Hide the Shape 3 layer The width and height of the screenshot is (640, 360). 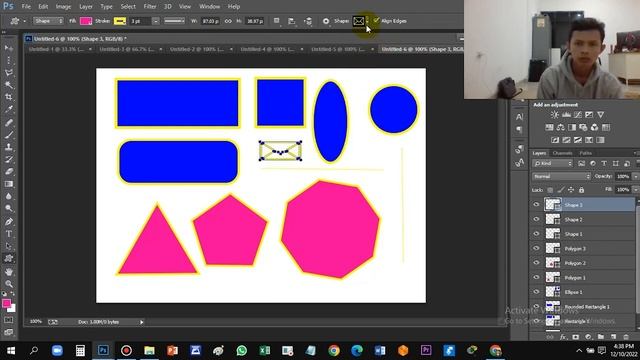(x=536, y=204)
